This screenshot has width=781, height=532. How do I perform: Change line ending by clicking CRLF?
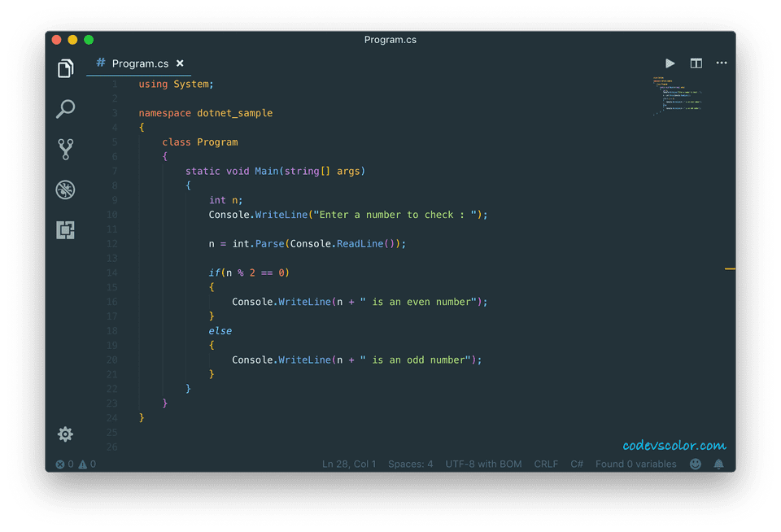(546, 464)
